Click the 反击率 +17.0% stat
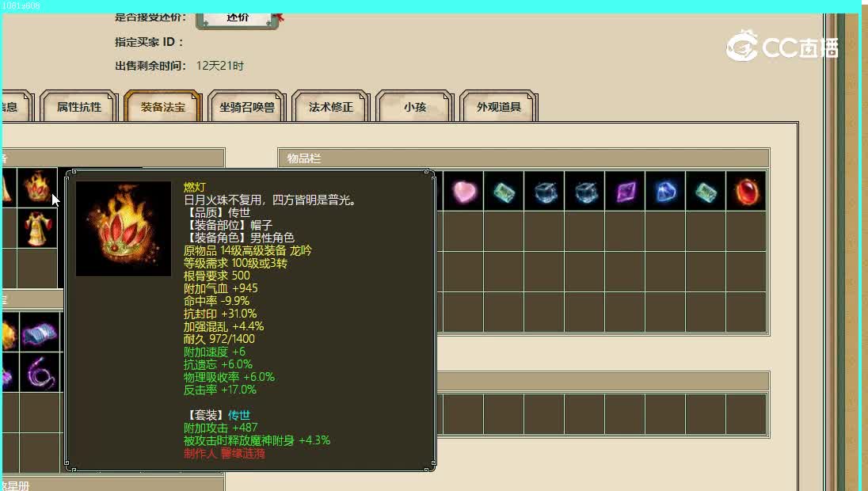This screenshot has height=491, width=868. click(220, 390)
